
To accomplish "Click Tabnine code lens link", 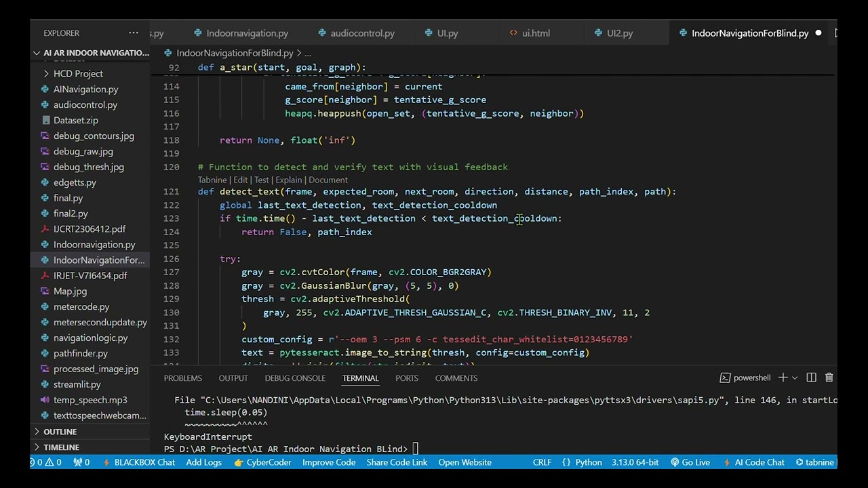I will (x=212, y=180).
